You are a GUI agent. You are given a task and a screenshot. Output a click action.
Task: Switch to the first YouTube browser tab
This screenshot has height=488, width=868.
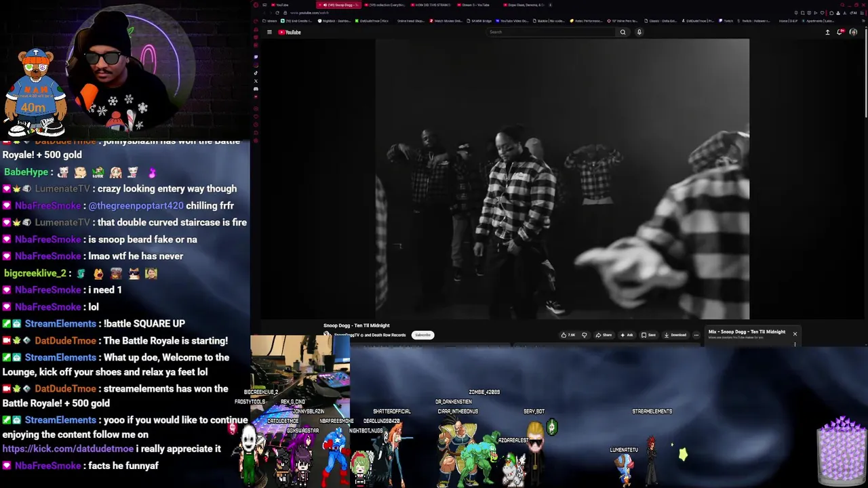coord(293,5)
